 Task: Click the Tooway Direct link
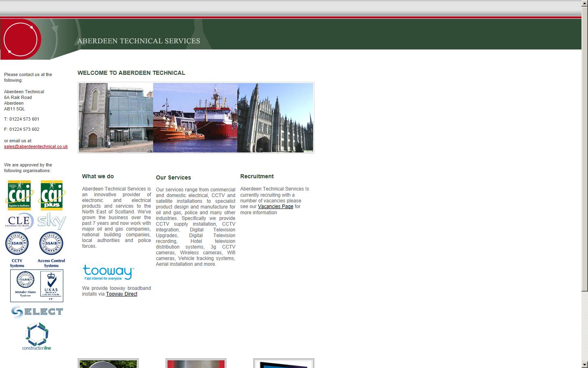pos(121,294)
